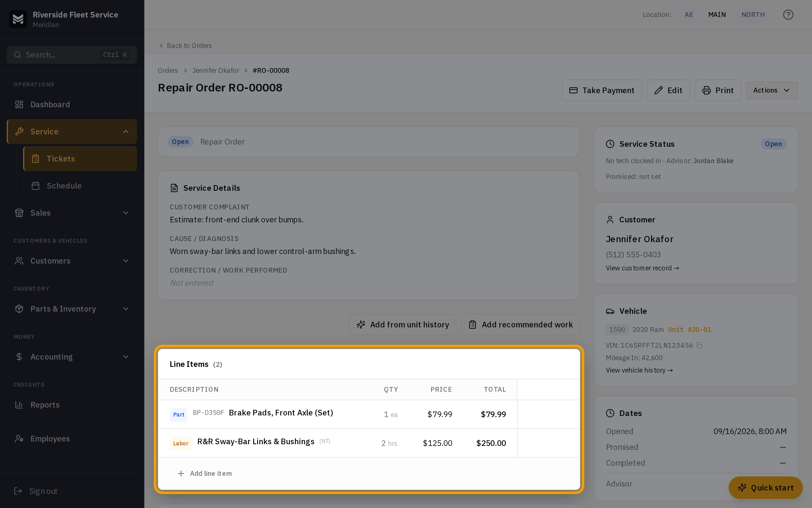Image resolution: width=812 pixels, height=508 pixels.
Task: Click the Riverside Fleet Service logo icon
Action: [x=18, y=19]
